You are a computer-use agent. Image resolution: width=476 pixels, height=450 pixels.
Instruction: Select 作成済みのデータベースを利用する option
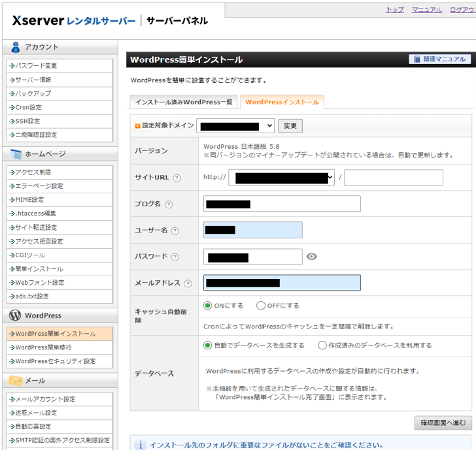(322, 345)
